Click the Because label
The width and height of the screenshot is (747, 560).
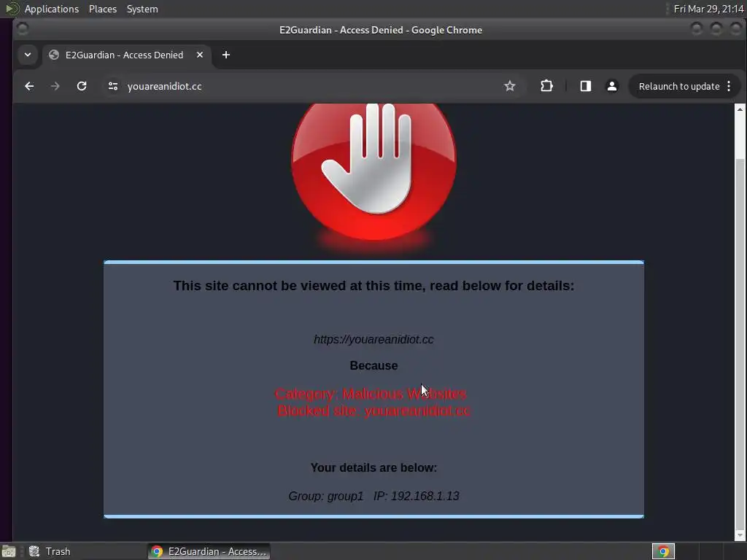click(373, 366)
